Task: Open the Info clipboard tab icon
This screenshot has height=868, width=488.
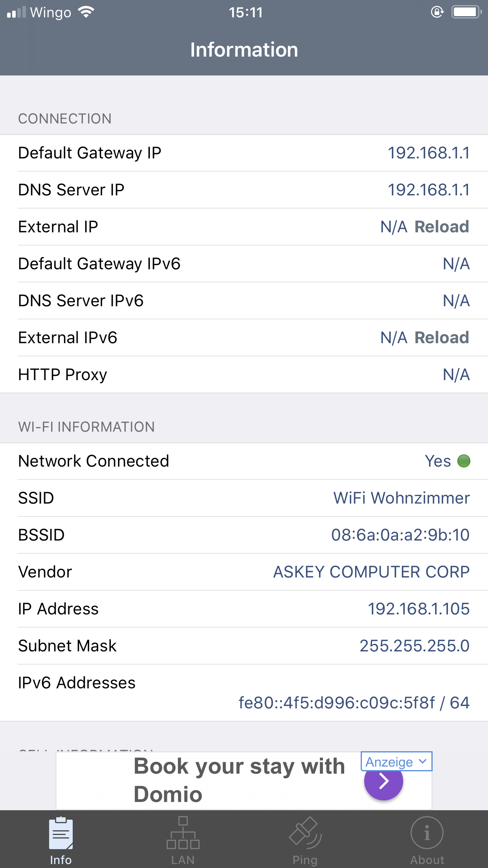Action: click(x=61, y=833)
